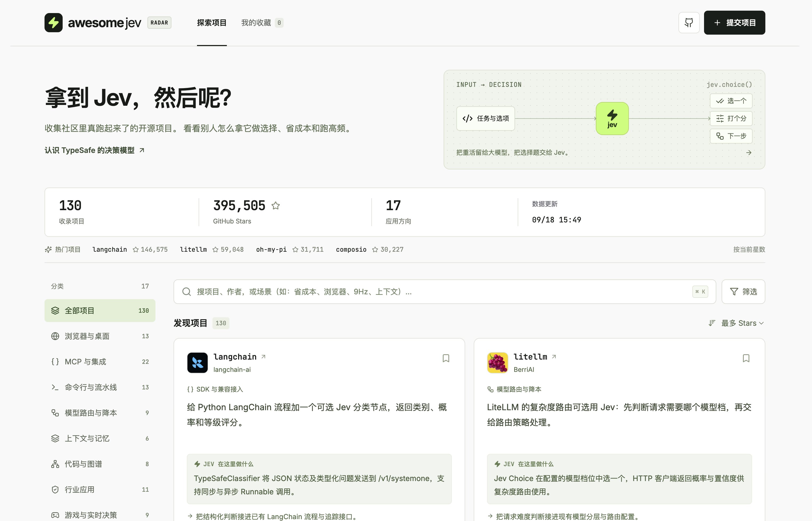This screenshot has height=521, width=812.
Task: Click the arrow in diagram card corner
Action: tap(749, 153)
